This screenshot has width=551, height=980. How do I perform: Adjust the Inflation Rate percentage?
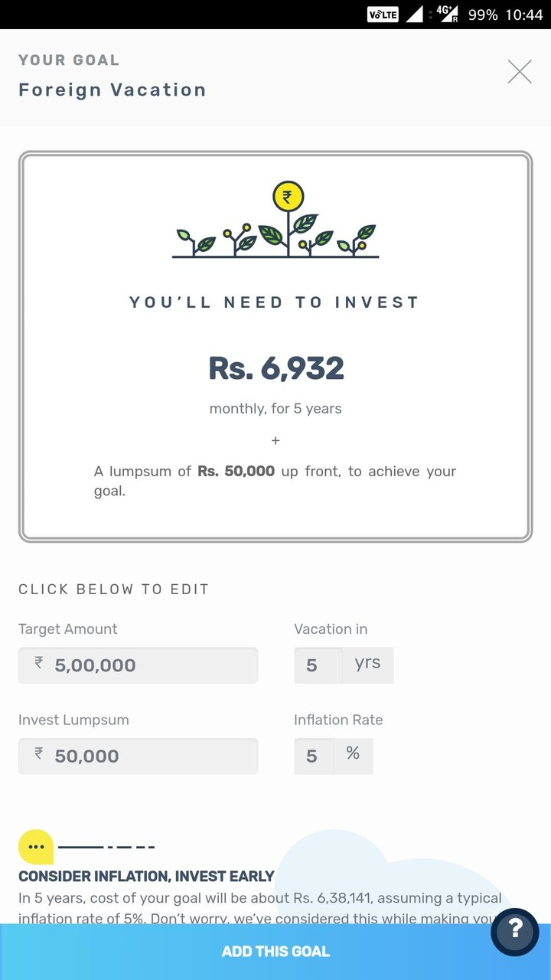(313, 756)
